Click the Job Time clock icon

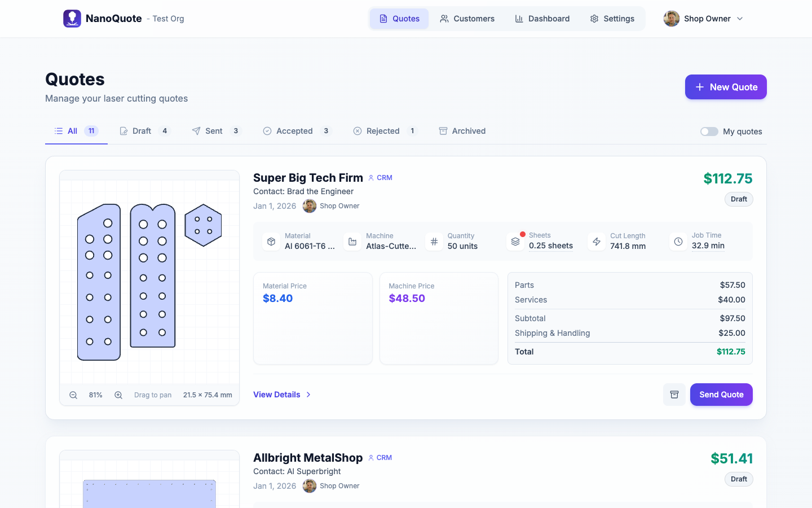tap(678, 242)
